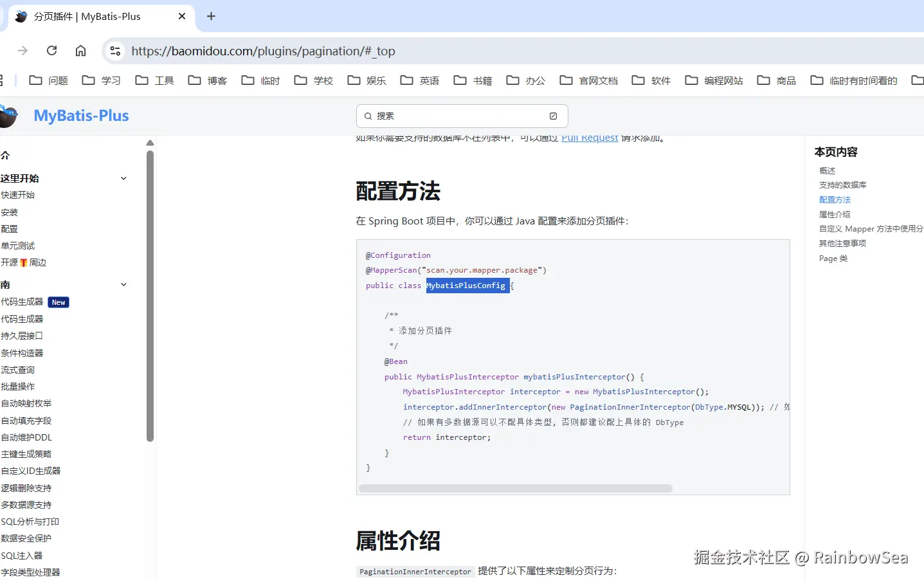This screenshot has width=924, height=582.
Task: Open the 临时有时间看的 bookmark folder
Action: pyautogui.click(x=854, y=80)
